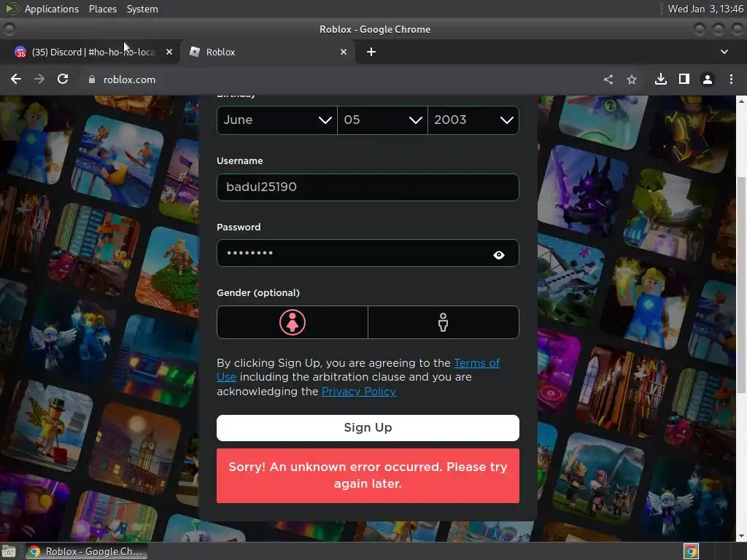Click the window menu icon in title bar

pyautogui.click(x=9, y=29)
